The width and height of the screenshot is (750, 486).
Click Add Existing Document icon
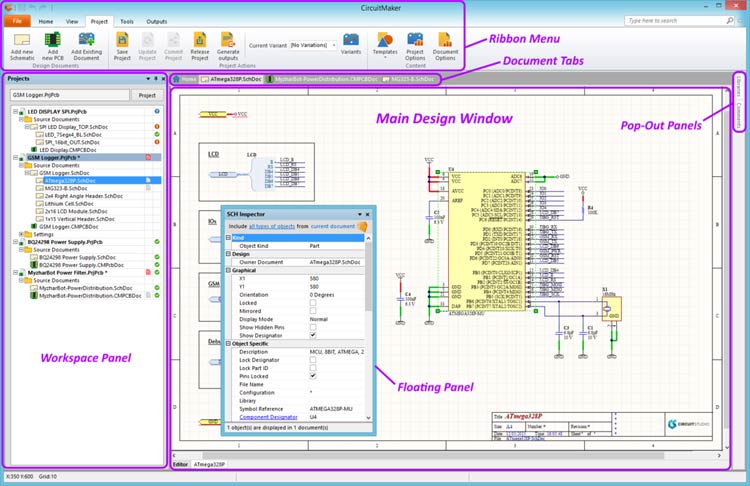point(87,40)
